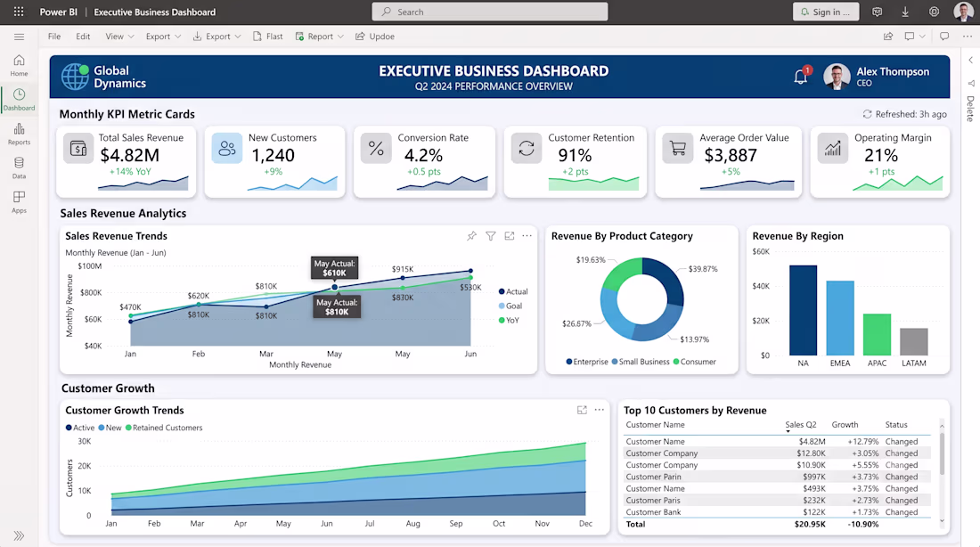Select the Customer Parin table row
Viewport: 980px width, 547px height.
(777, 477)
